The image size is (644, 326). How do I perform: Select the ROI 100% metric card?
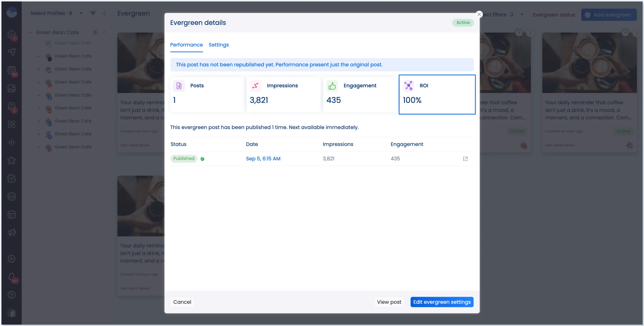[437, 94]
